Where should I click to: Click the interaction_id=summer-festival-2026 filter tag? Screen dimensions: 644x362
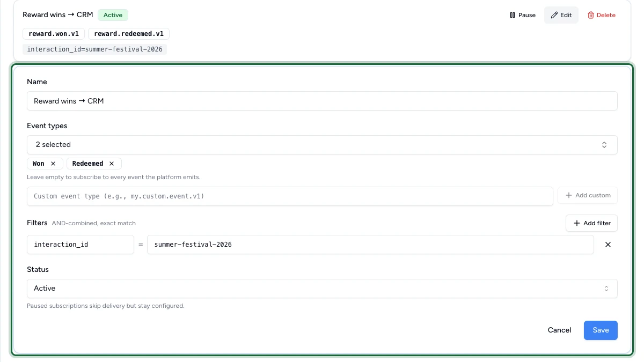tap(95, 49)
